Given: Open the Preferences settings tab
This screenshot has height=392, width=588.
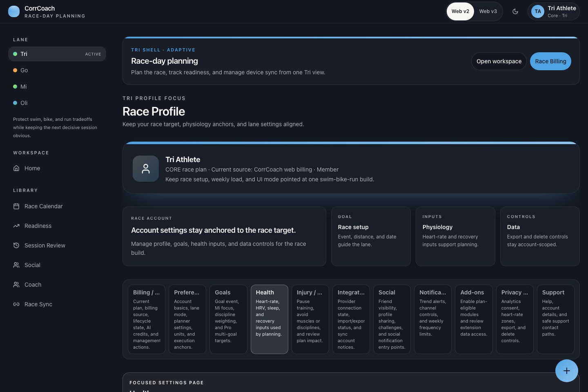Looking at the screenshot, I should [187, 319].
